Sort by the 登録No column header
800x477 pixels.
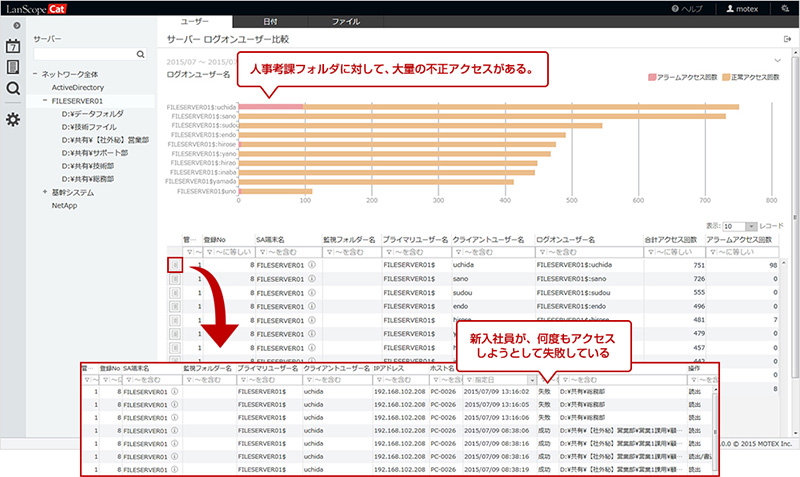215,239
